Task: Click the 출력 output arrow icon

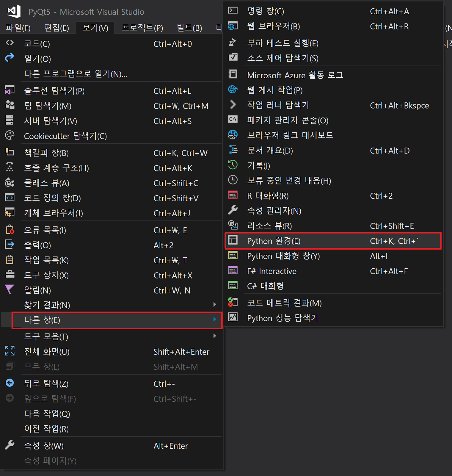Action: point(10,245)
